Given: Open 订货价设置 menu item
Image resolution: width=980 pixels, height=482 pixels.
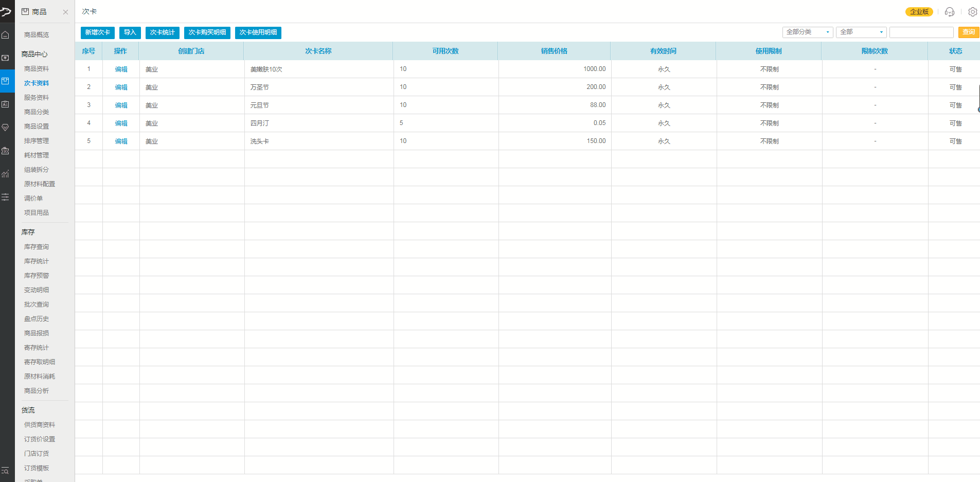Looking at the screenshot, I should 40,439.
